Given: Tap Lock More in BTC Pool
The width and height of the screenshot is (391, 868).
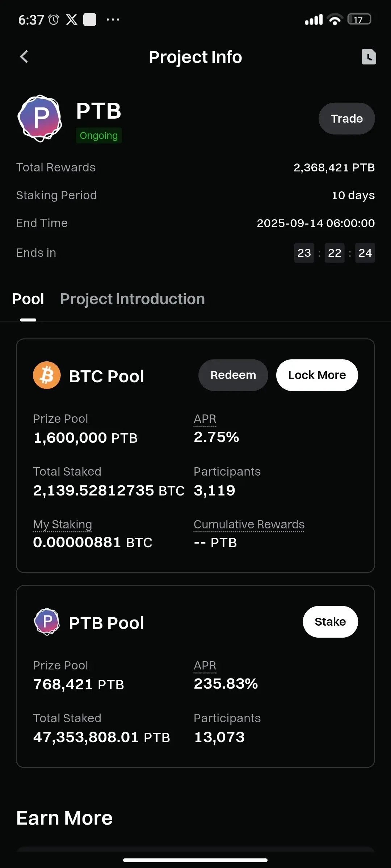Looking at the screenshot, I should click(x=317, y=375).
